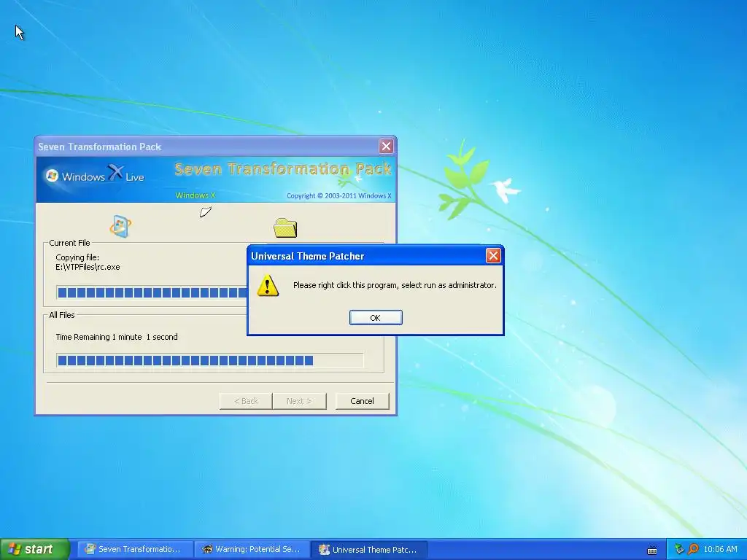
Task: Click the administrator warning message text
Action: [x=395, y=285]
